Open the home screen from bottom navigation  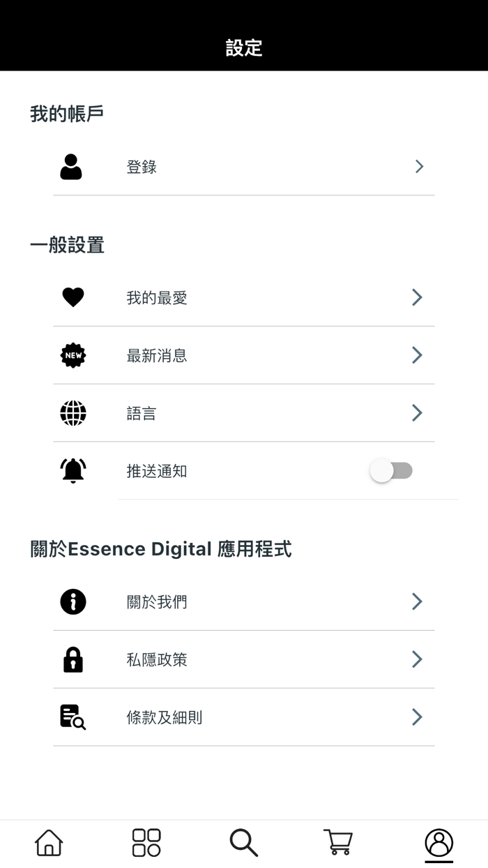(x=48, y=842)
